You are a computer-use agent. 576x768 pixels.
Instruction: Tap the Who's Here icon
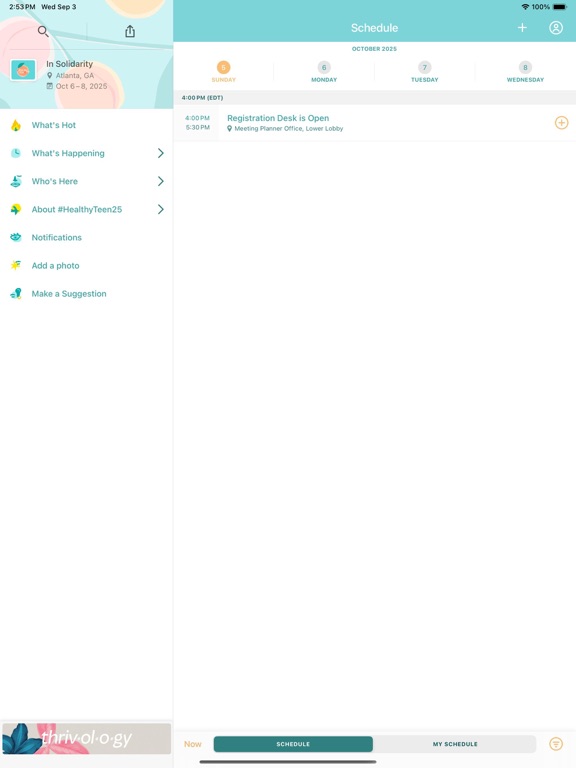pyautogui.click(x=16, y=181)
